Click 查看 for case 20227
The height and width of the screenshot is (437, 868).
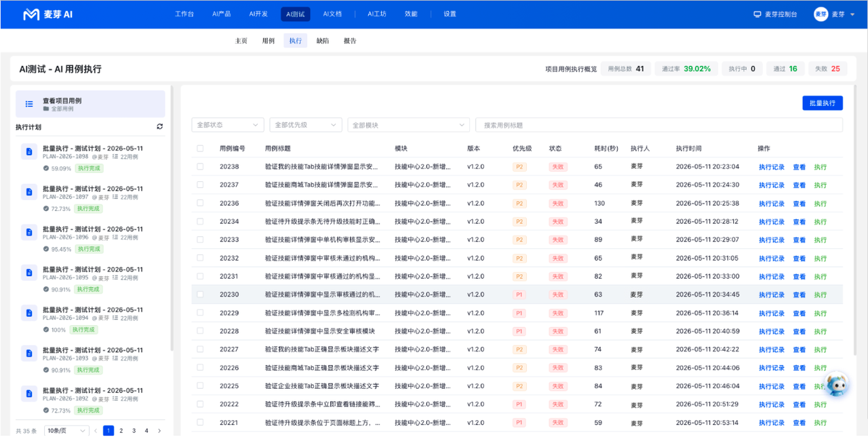point(800,350)
